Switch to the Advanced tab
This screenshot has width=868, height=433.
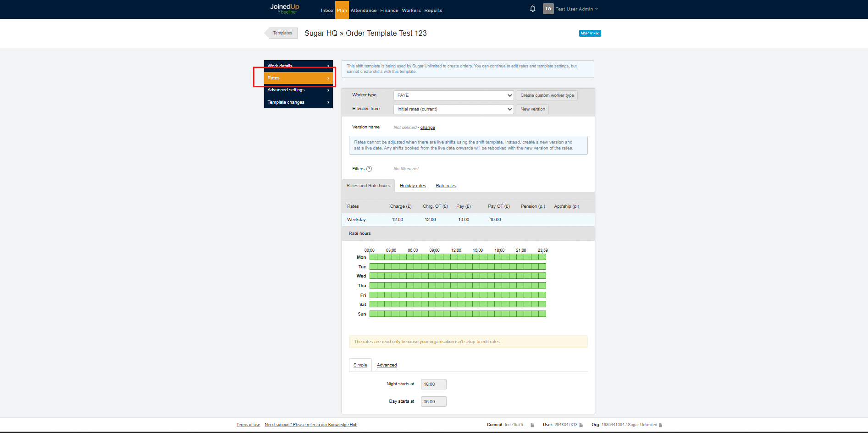387,365
